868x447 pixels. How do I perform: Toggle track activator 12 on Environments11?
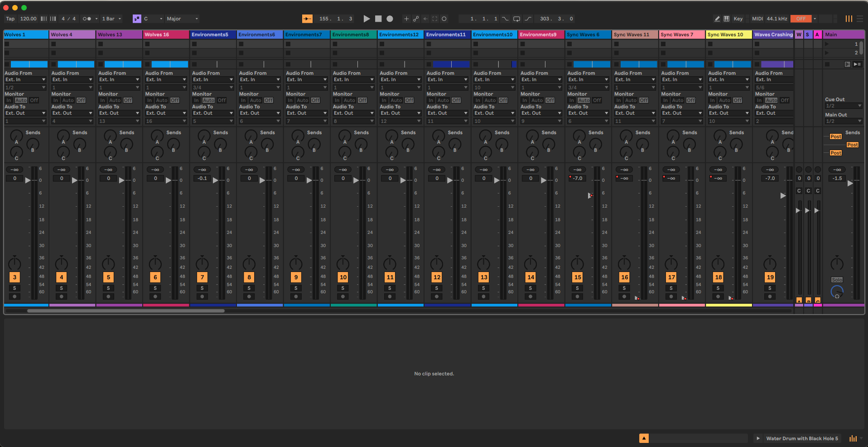coord(437,277)
